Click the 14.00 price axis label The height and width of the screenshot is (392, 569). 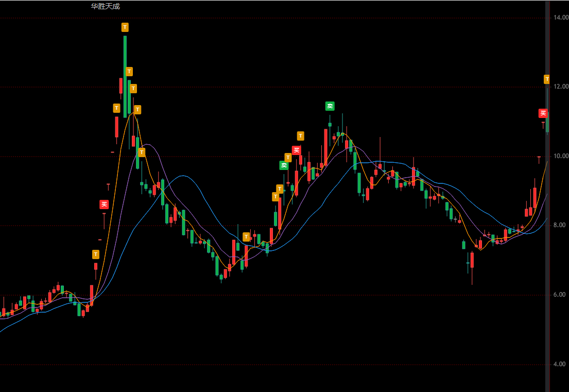(561, 18)
